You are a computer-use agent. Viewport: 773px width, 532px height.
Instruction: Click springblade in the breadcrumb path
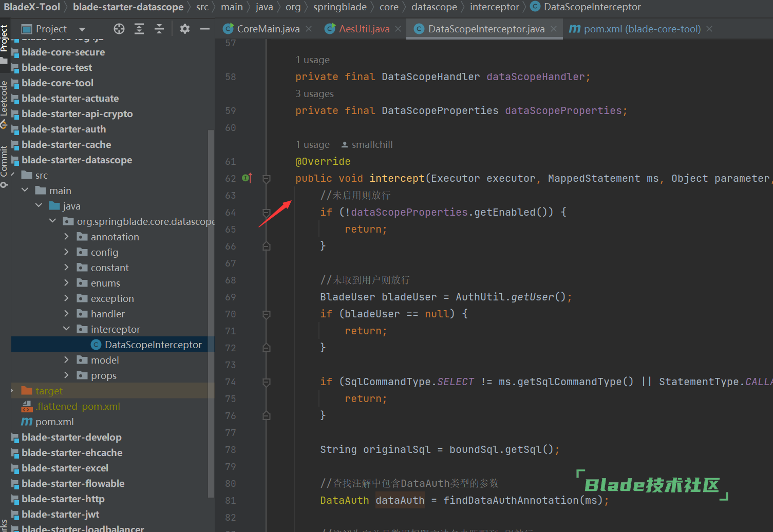click(340, 7)
